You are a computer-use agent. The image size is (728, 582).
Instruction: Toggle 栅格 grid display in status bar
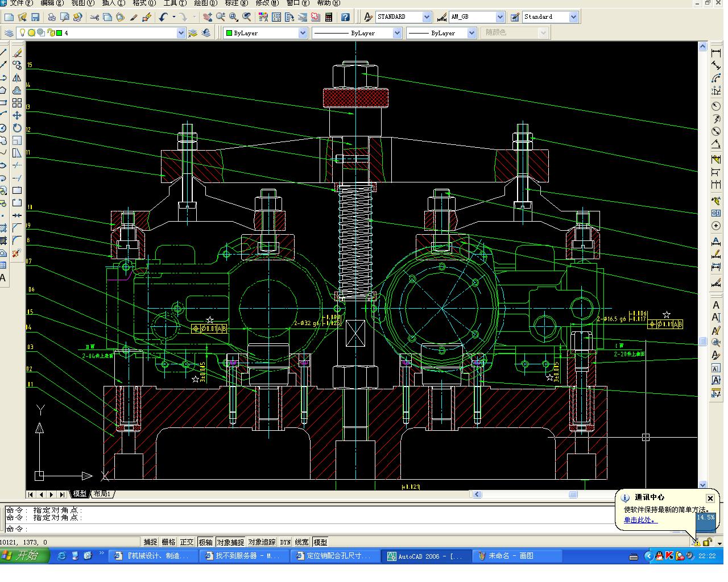click(x=168, y=542)
